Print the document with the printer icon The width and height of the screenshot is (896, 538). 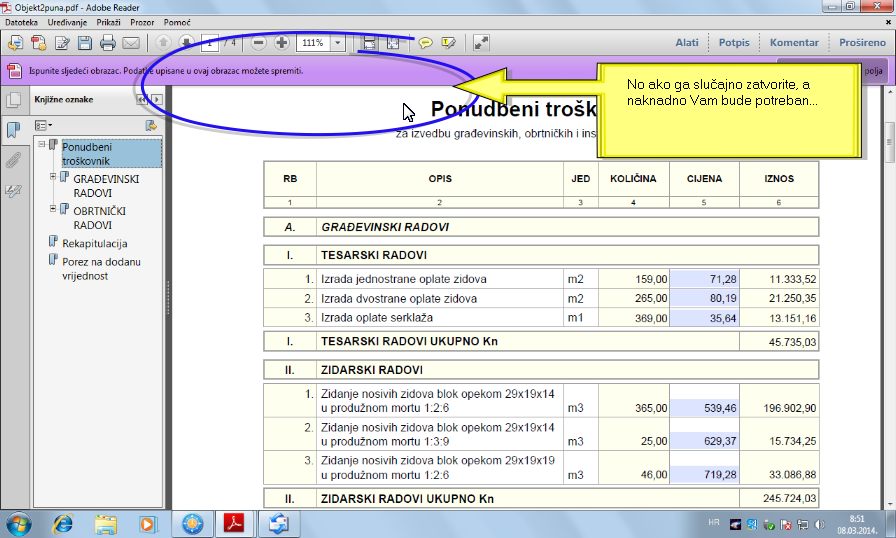point(107,43)
